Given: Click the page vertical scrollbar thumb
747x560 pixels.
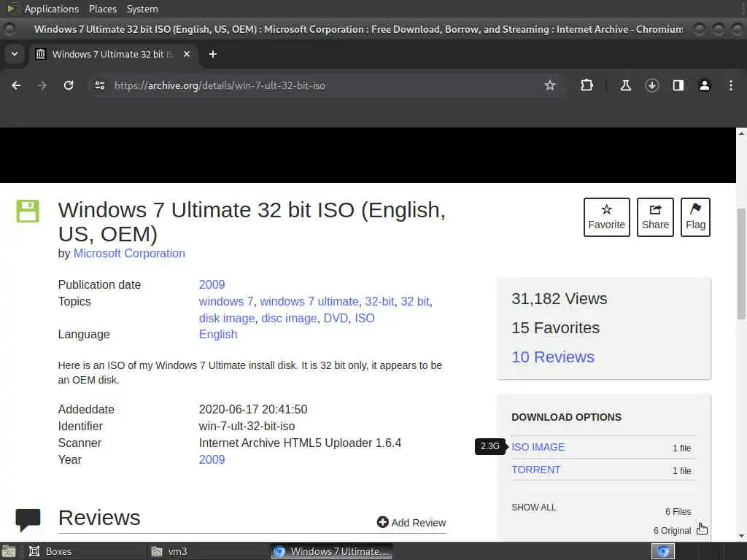Looking at the screenshot, I should tap(741, 264).
